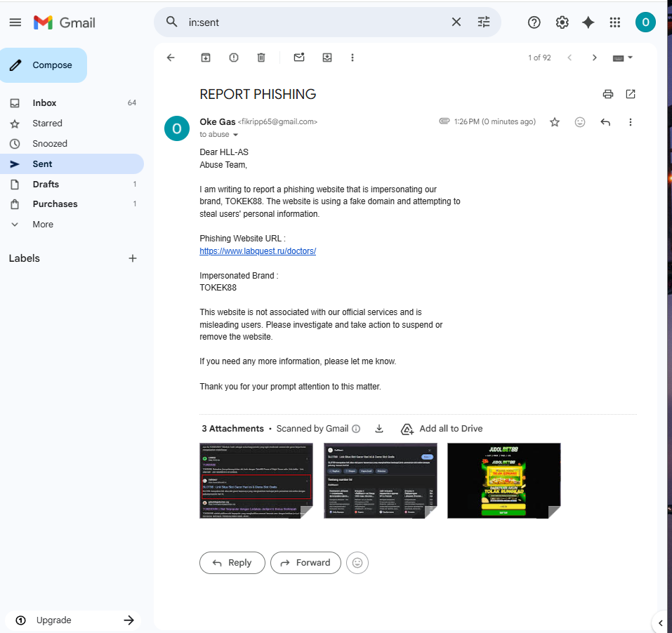672x633 pixels.
Task: Print all with the printer icon
Action: pyautogui.click(x=607, y=94)
